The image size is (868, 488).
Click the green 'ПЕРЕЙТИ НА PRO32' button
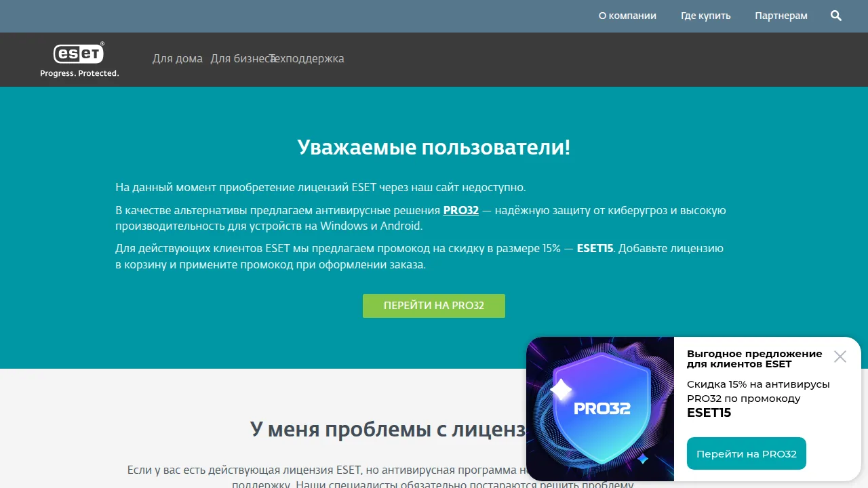pyautogui.click(x=434, y=306)
